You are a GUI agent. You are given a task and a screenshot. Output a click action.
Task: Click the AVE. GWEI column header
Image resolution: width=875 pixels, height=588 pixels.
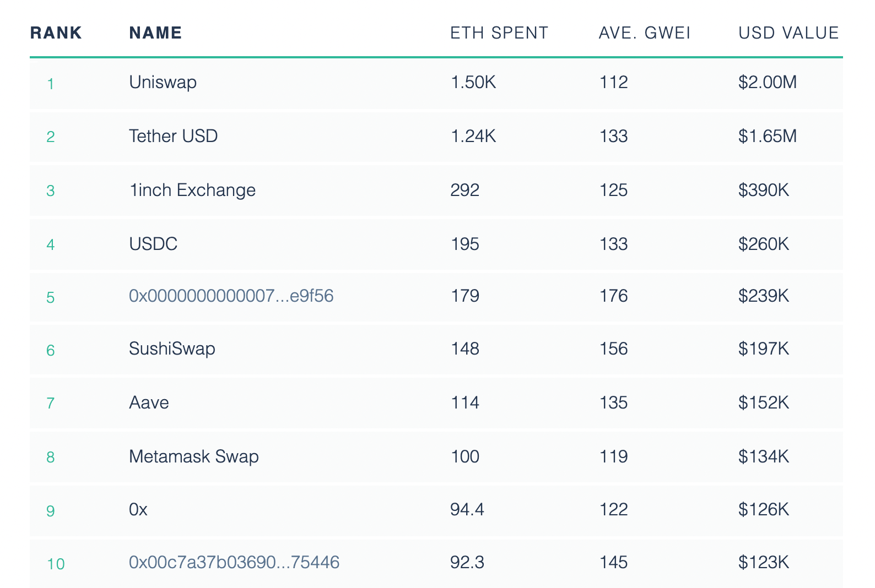click(x=645, y=33)
